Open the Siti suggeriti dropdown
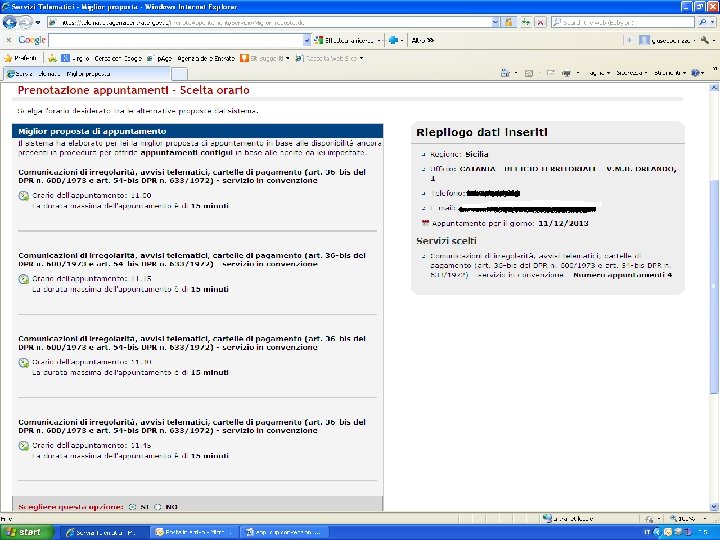 265,58
